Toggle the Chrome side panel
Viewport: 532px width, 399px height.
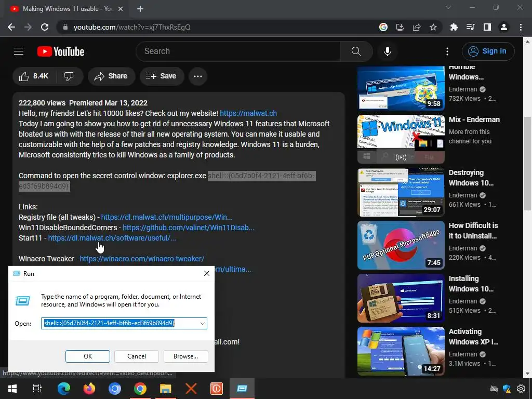487,27
